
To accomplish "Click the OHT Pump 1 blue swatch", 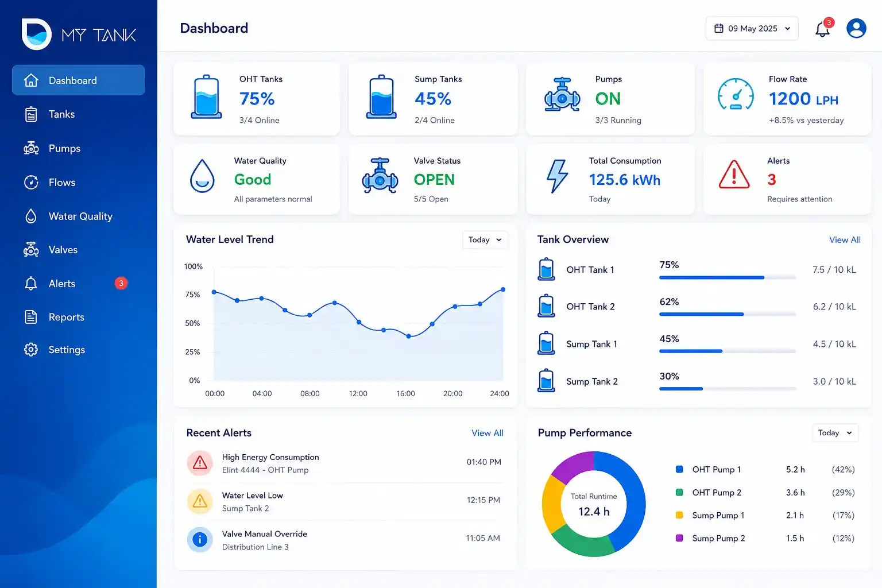I will 679,469.
